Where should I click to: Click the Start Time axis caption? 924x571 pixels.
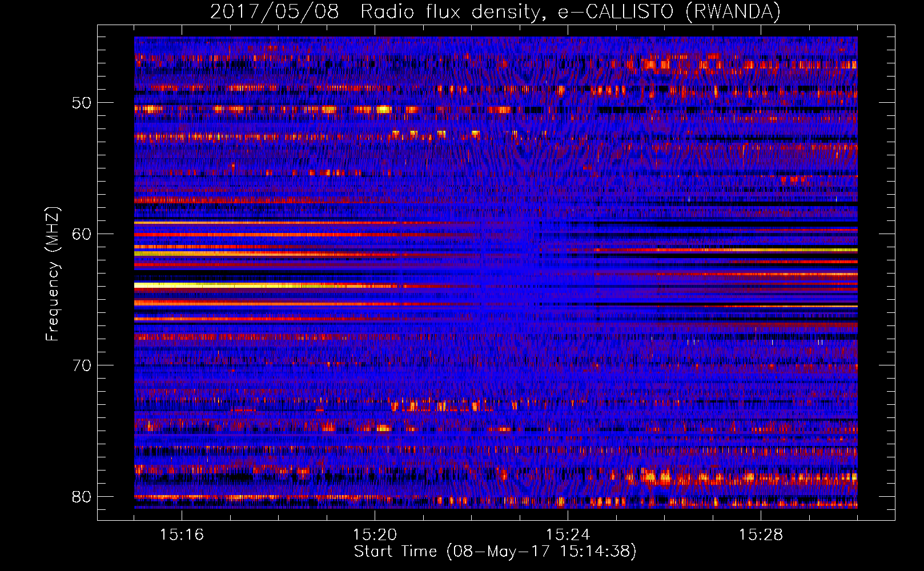pos(495,552)
